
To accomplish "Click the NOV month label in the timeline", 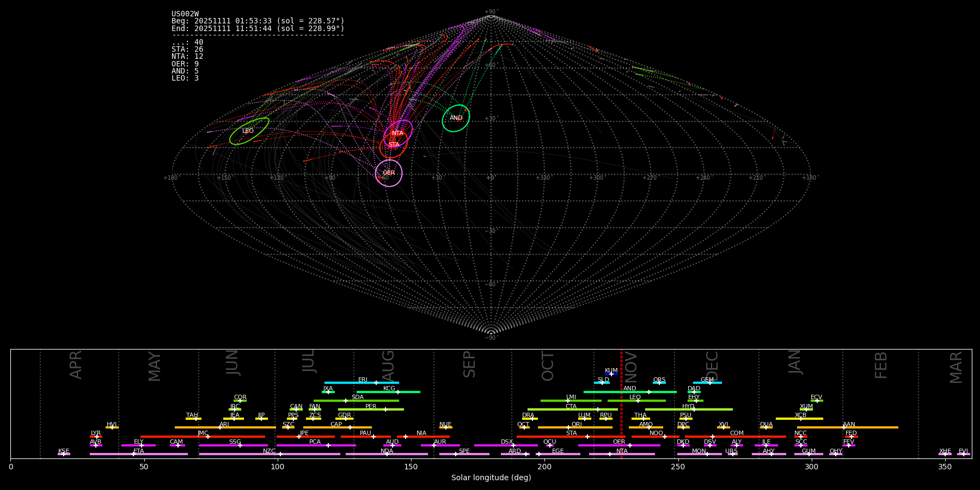I will pos(631,366).
